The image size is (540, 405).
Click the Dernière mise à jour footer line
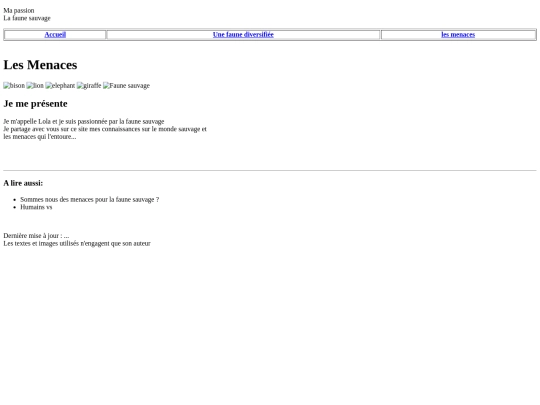coord(36,236)
